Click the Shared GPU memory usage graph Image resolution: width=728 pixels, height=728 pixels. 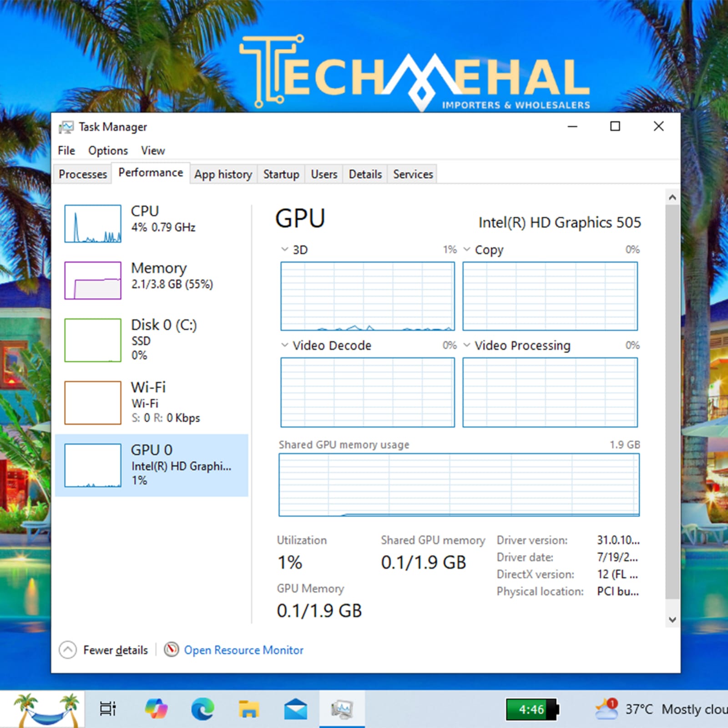coord(459,485)
